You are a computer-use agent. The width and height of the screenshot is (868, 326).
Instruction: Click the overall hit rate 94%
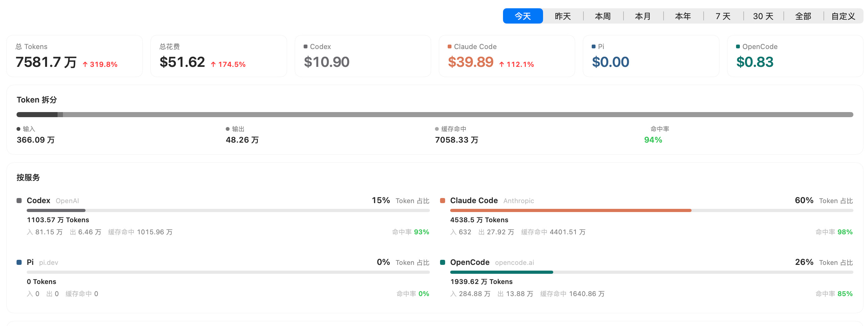(653, 140)
